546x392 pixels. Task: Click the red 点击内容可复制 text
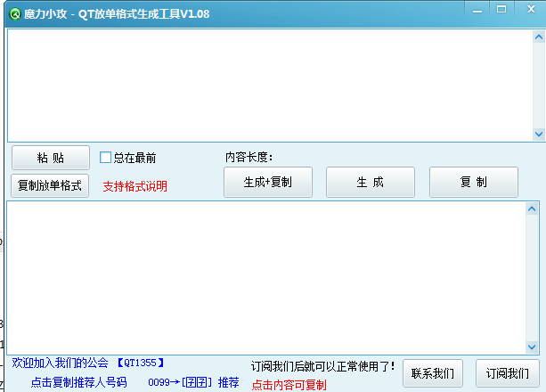point(289,385)
